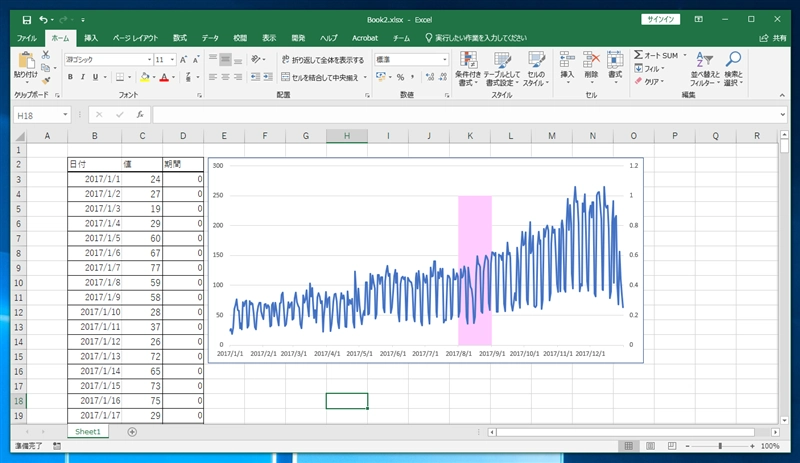Viewport: 800px width, 463px height.
Task: Open the File tab
Action: 27,38
